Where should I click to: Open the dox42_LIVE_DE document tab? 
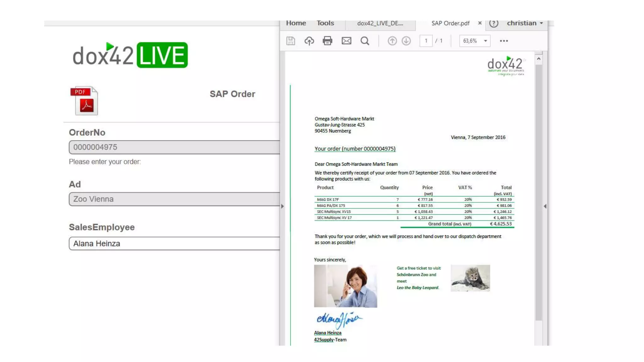(380, 24)
